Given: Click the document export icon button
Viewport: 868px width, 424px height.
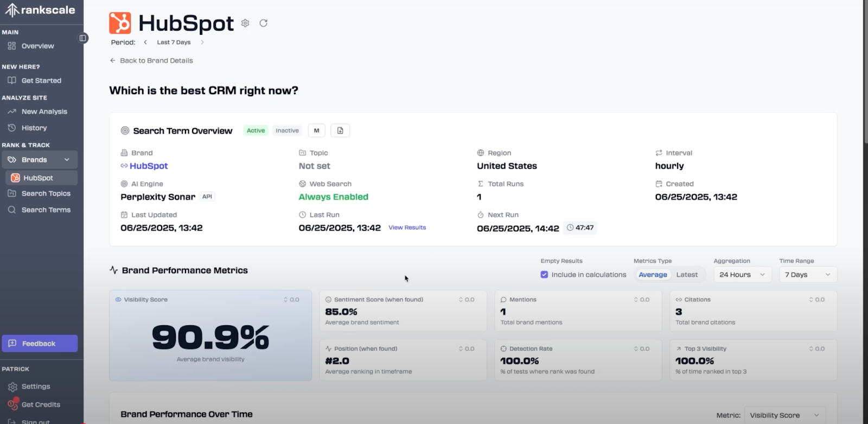Looking at the screenshot, I should [340, 130].
